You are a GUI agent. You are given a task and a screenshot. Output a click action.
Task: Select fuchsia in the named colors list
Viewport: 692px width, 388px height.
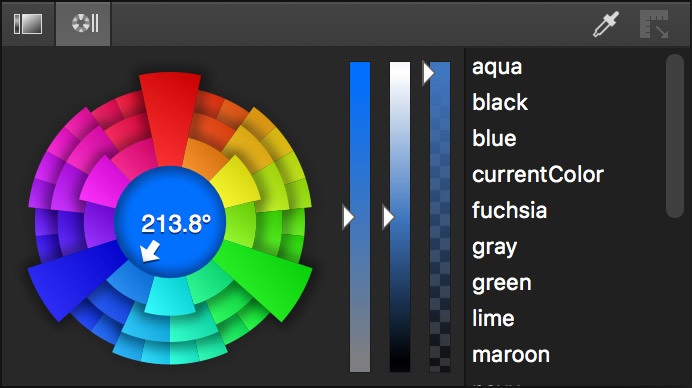pyautogui.click(x=509, y=210)
